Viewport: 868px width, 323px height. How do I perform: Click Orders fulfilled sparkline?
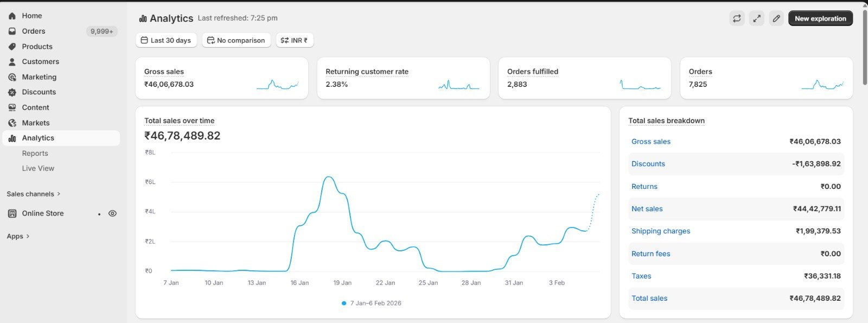640,85
